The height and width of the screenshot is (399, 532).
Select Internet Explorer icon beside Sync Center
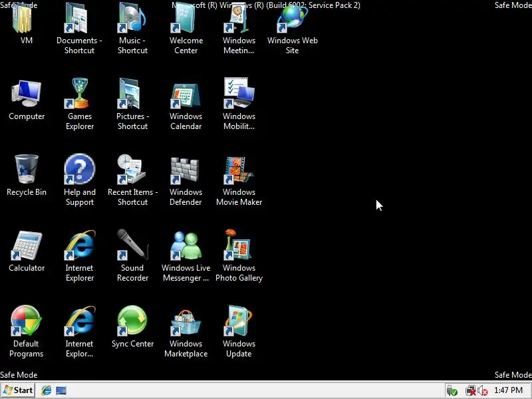[79, 321]
